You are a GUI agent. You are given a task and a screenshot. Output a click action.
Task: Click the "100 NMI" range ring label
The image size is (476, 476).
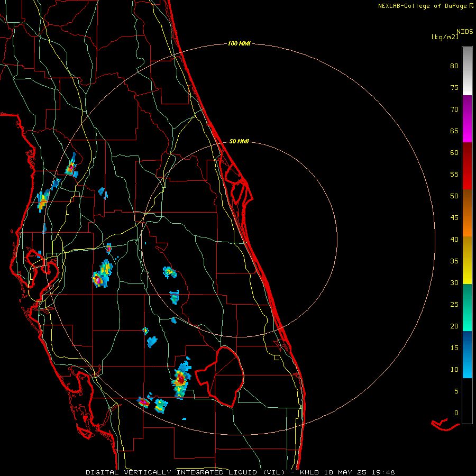239,44
